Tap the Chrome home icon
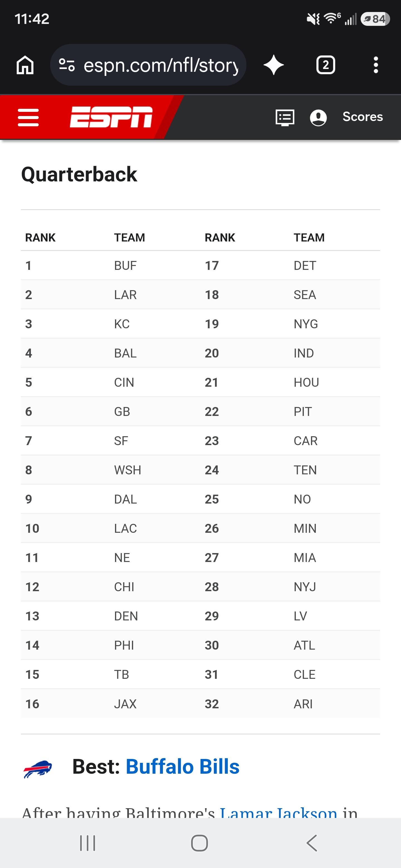Screen dimensions: 401x868 pos(25,65)
